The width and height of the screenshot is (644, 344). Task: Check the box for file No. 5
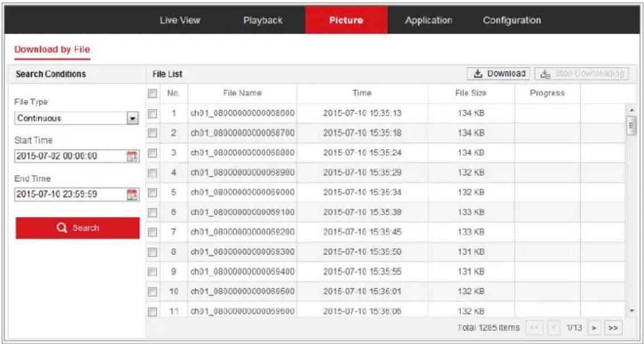tap(151, 192)
